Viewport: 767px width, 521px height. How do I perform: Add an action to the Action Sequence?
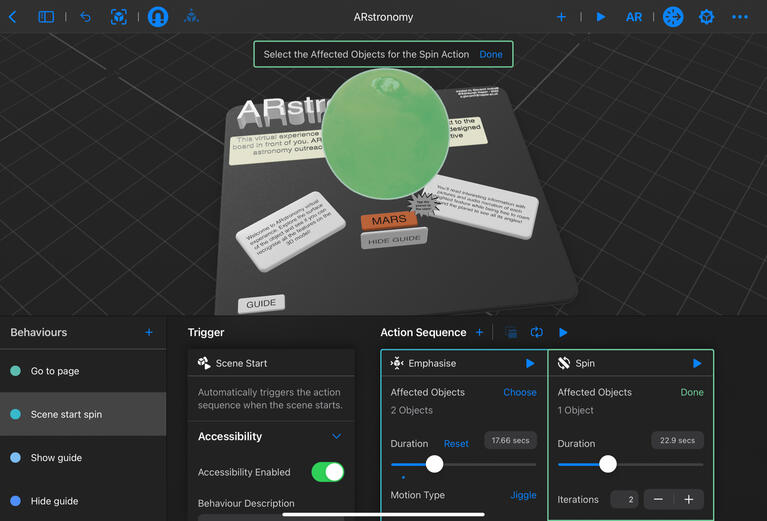pos(479,332)
